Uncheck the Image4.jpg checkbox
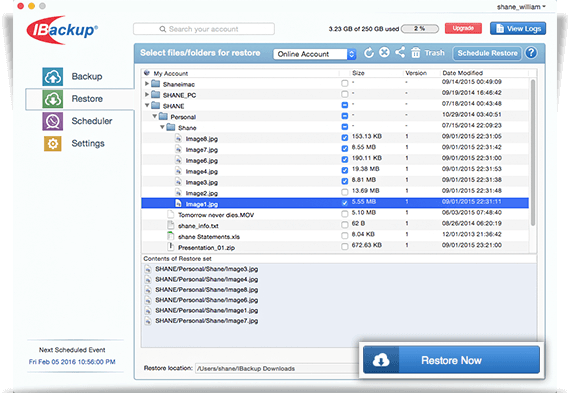Screen dimensions: 570x393 tap(345, 170)
